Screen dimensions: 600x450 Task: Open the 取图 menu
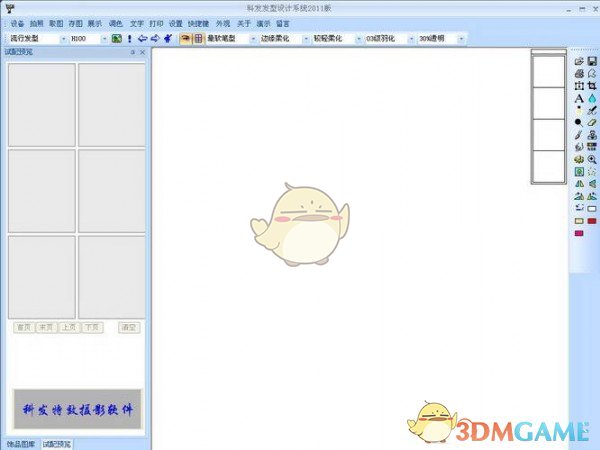[56, 24]
